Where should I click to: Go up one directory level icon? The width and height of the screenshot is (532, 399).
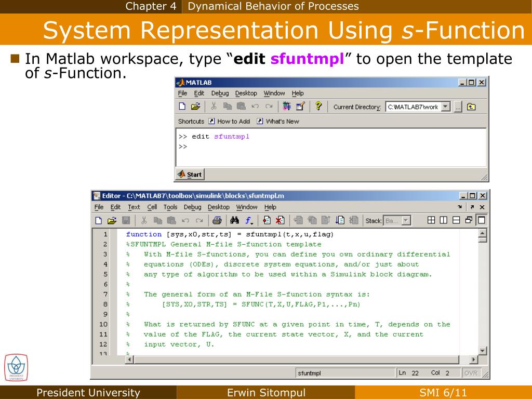471,107
